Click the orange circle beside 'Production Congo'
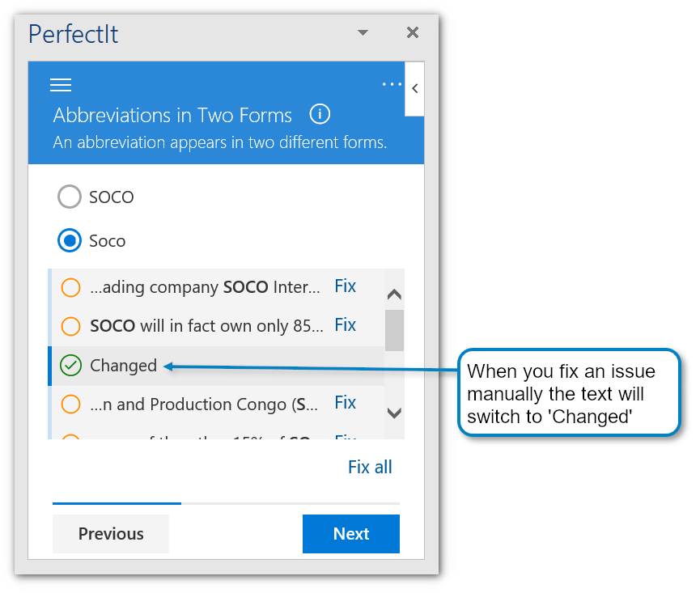700x593 pixels. click(x=71, y=404)
